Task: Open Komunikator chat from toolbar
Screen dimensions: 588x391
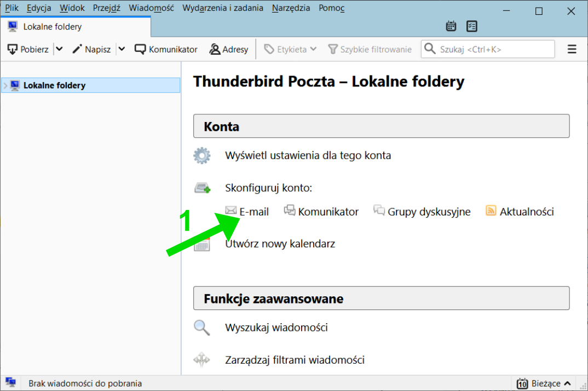Action: 166,49
